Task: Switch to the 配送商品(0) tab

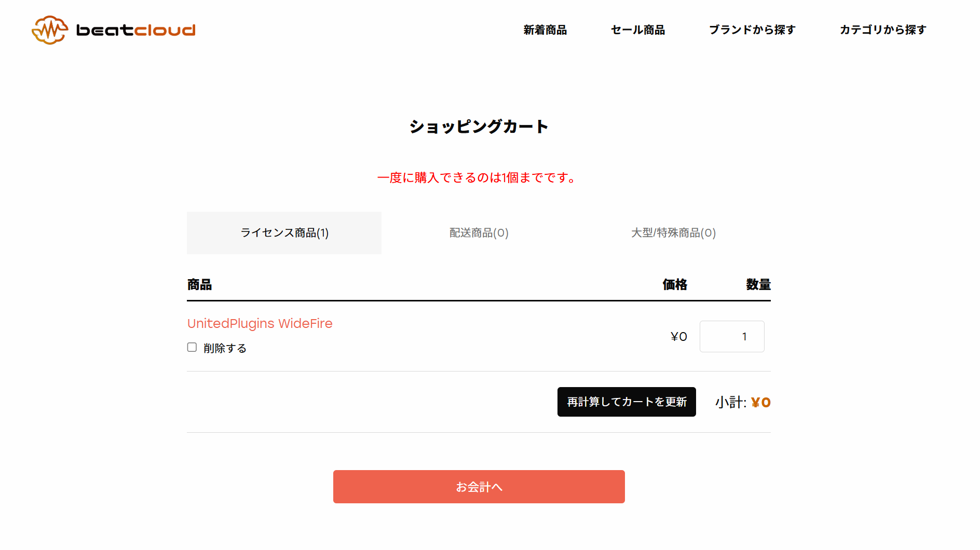Action: pyautogui.click(x=479, y=233)
